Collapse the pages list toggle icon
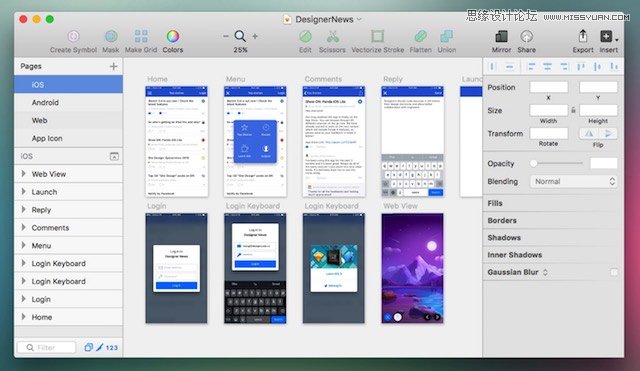Viewport: 640px width, 371px height. [x=114, y=156]
